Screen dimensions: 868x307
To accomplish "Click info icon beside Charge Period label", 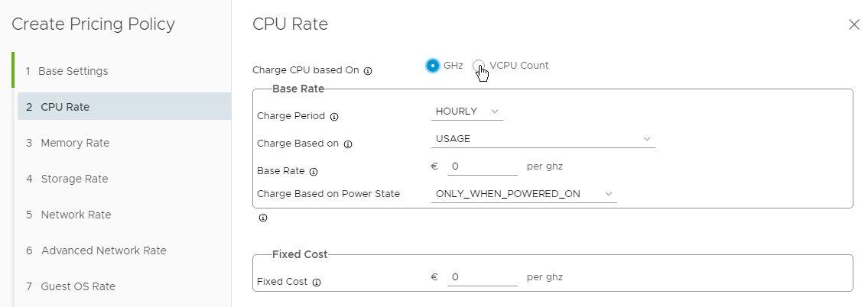I will click(334, 117).
